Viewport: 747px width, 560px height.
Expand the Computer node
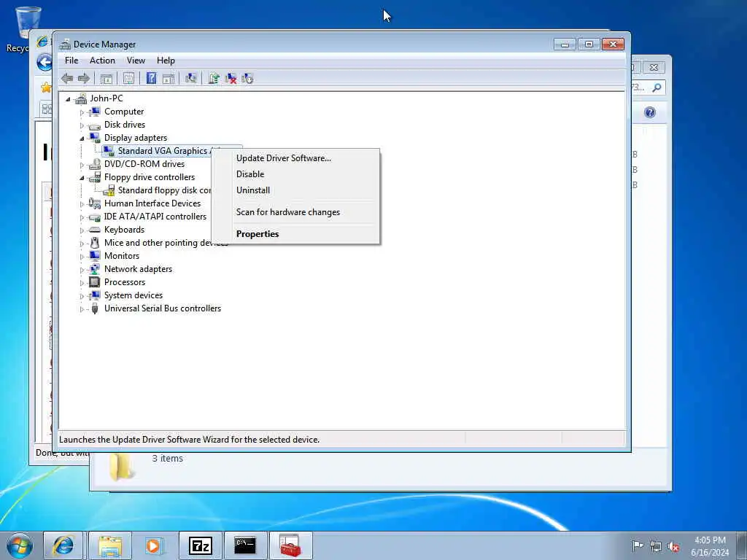82,112
